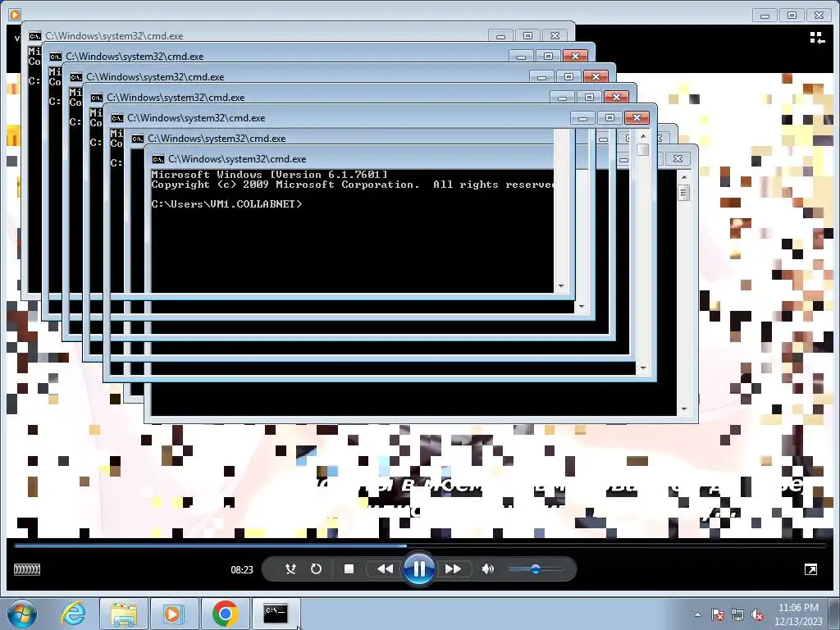
Task: Open Windows Explorer from the taskbar
Action: [123, 614]
